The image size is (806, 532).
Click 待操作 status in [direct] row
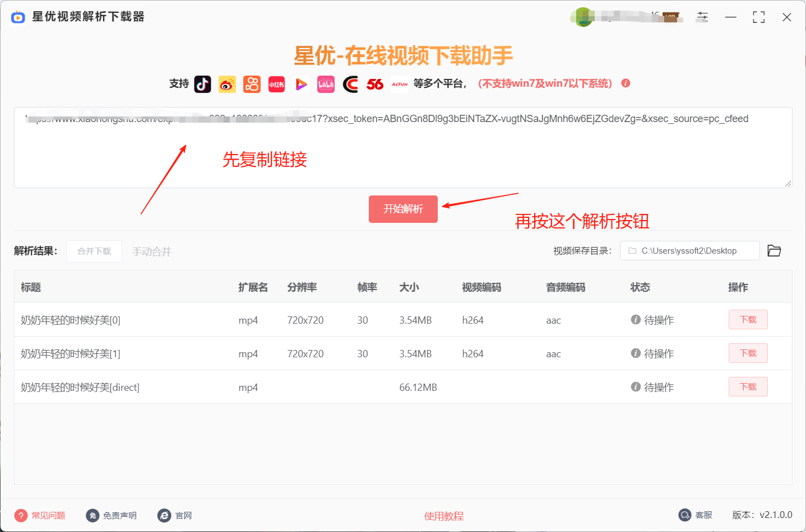tap(659, 388)
